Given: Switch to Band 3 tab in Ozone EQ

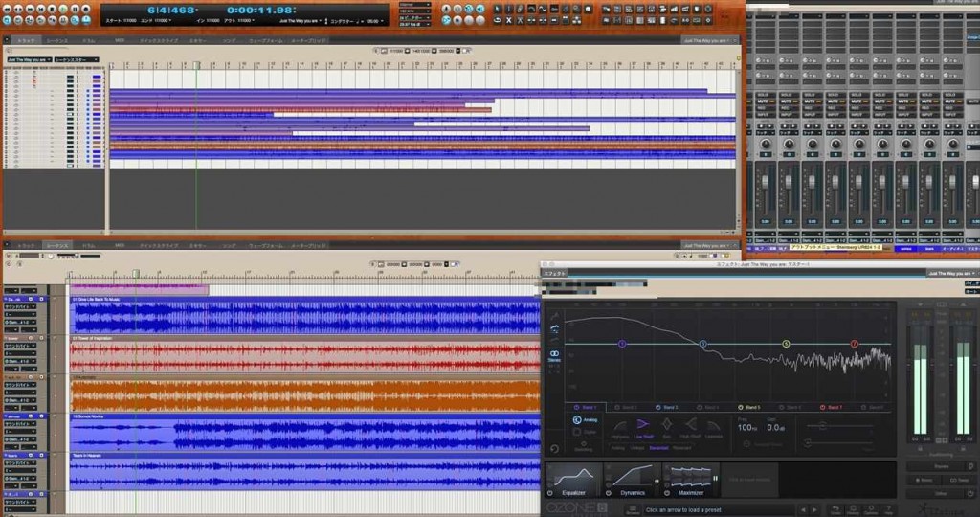Looking at the screenshot, I should pyautogui.click(x=667, y=408).
